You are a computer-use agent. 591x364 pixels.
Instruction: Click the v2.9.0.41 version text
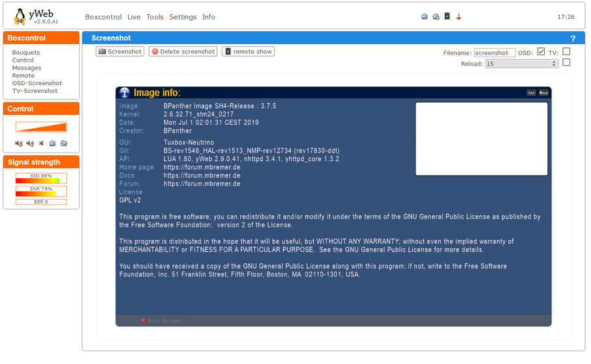point(46,22)
